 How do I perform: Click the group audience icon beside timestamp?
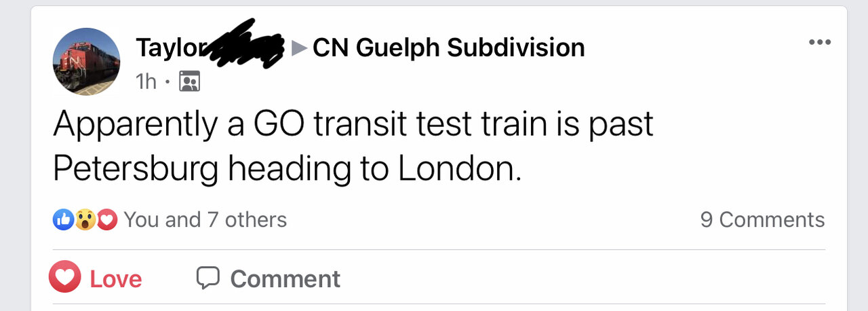[x=189, y=82]
